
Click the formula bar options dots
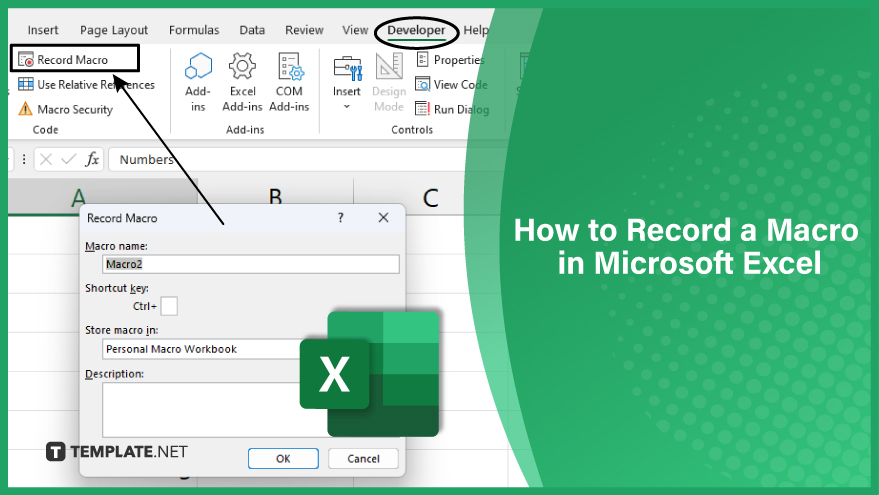24,160
